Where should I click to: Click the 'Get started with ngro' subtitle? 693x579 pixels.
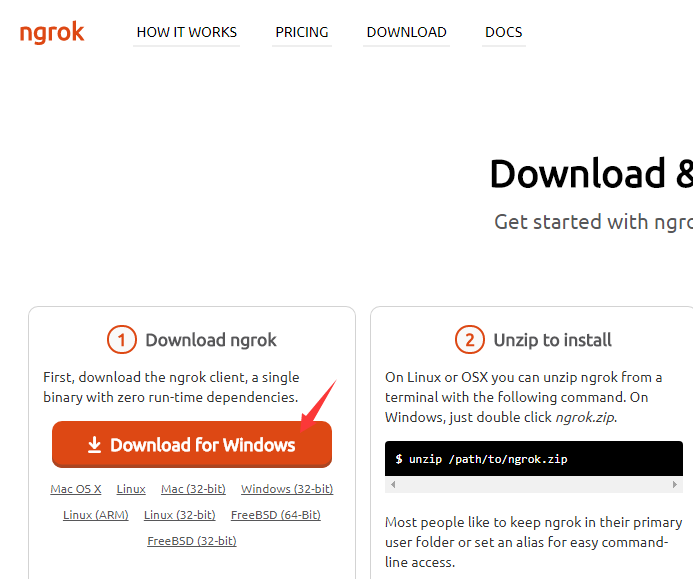click(594, 222)
